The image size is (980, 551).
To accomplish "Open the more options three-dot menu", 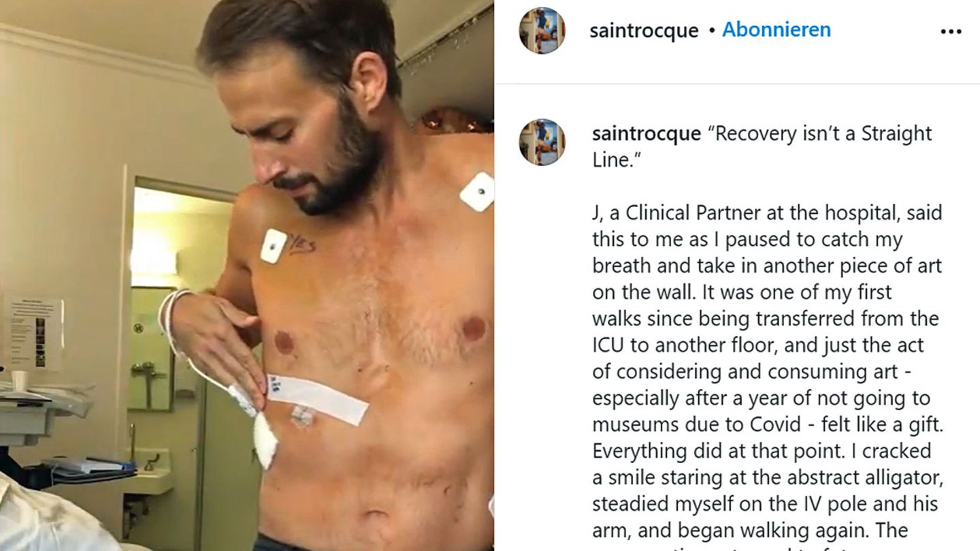I will (950, 32).
